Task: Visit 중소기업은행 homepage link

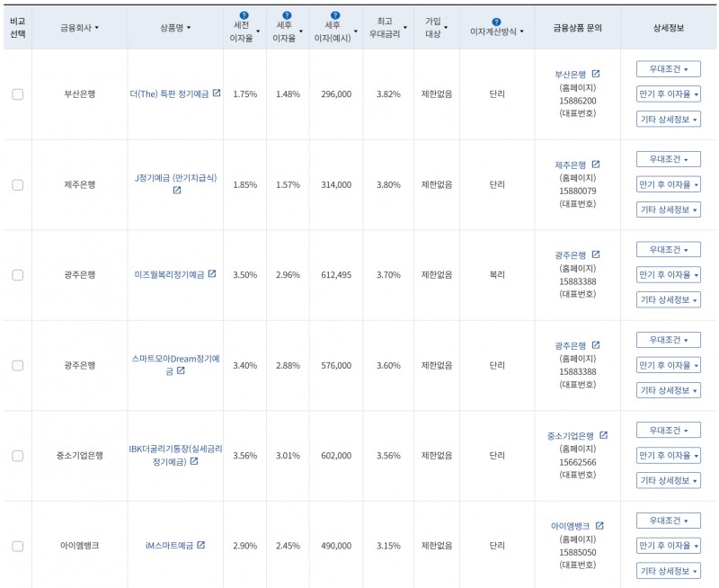Action: [571, 436]
